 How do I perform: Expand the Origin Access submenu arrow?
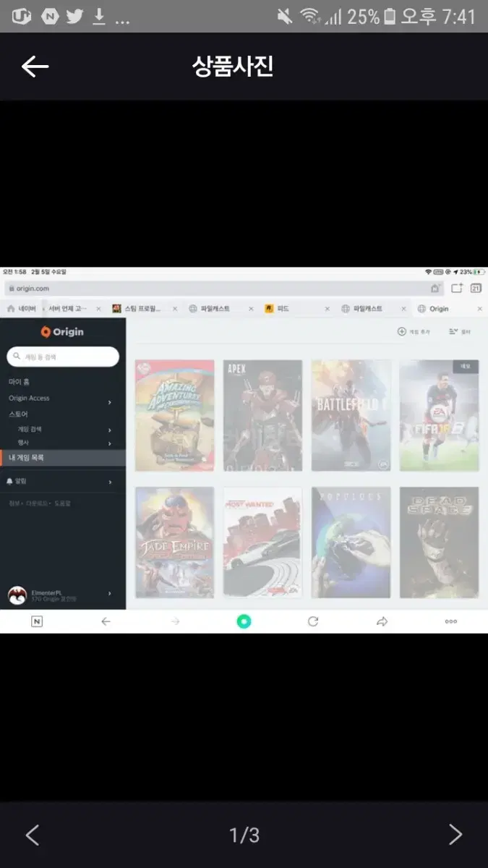pos(110,401)
